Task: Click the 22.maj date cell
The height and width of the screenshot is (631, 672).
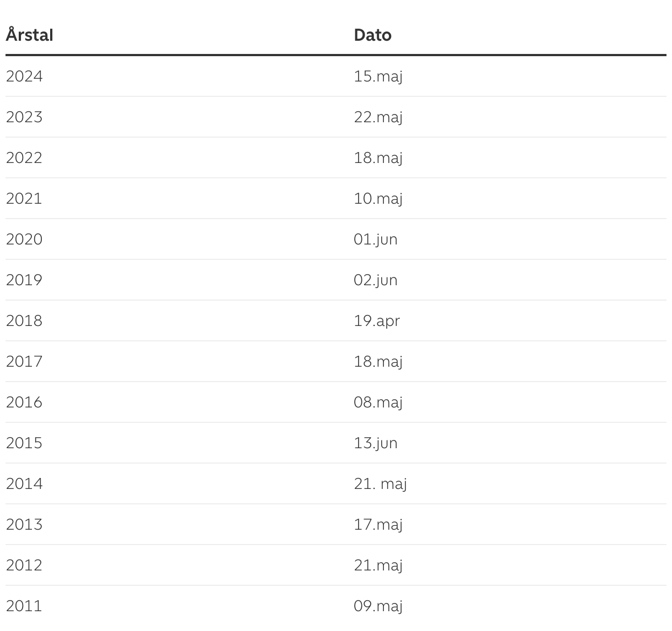Action: point(378,117)
